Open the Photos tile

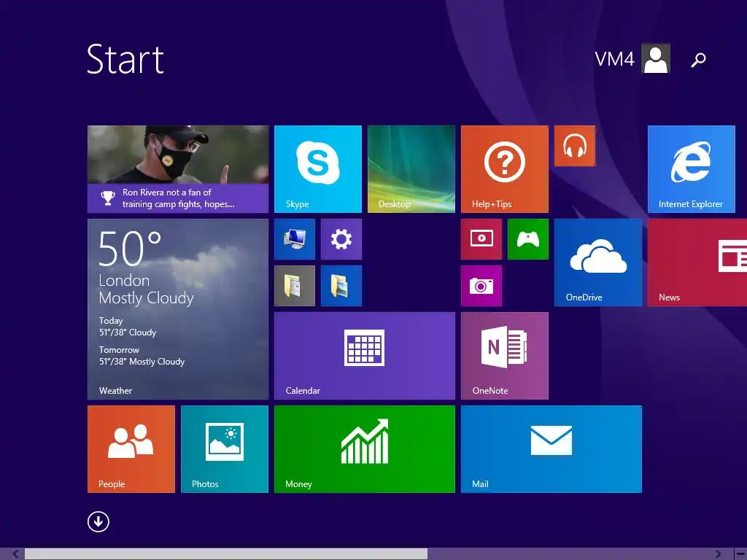[225, 449]
